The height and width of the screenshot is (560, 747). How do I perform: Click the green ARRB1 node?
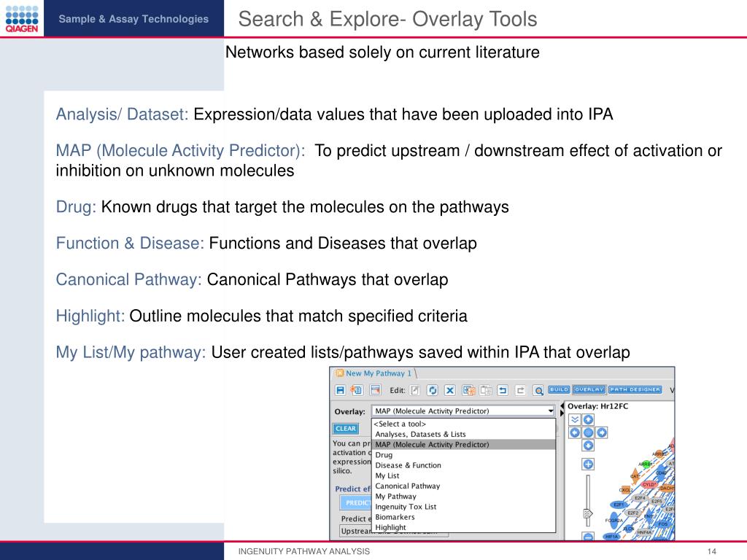[646, 464]
